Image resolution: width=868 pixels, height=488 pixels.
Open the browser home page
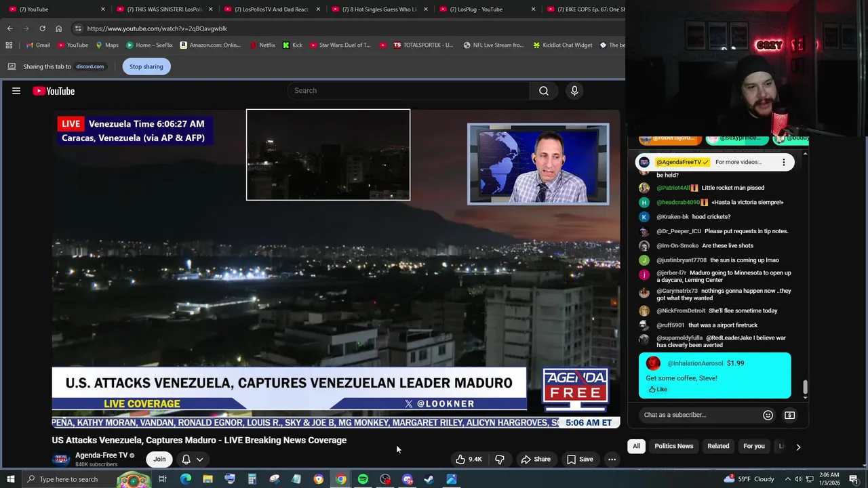click(58, 28)
